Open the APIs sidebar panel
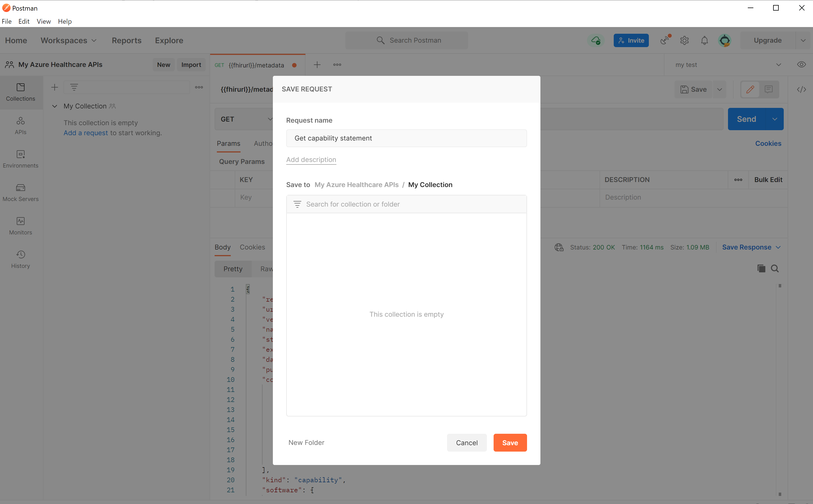813x504 pixels. coord(21,126)
